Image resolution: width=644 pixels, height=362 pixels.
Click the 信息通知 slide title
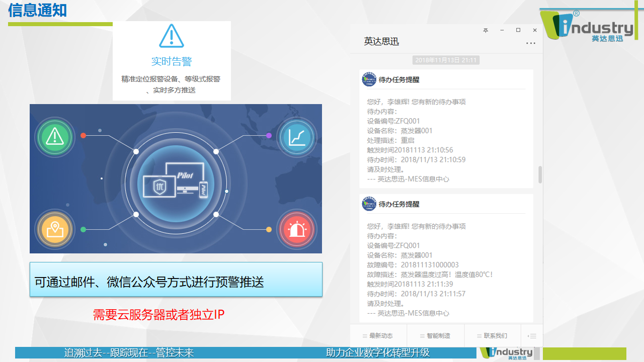(38, 10)
